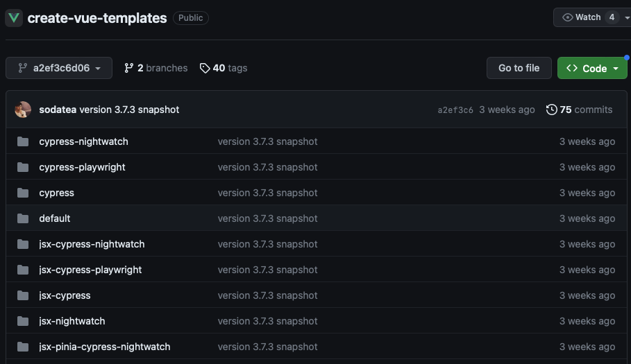
Task: Open the a2ef3c6d06 branch selector dropdown
Action: click(59, 68)
